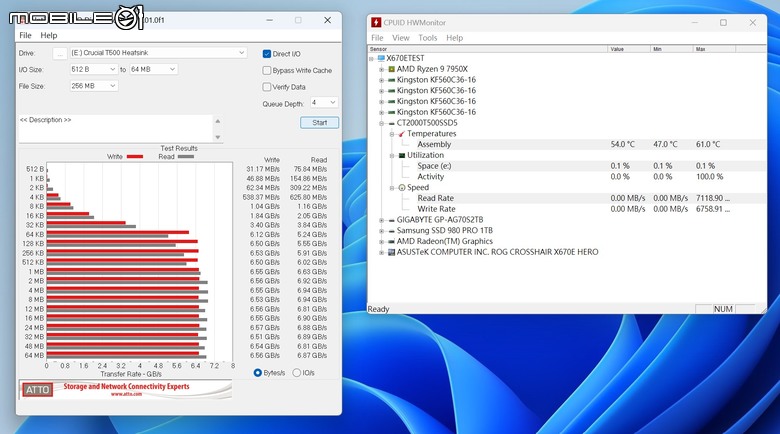
Task: Click the 512 B read result 75.84 MB/s
Action: (310, 169)
